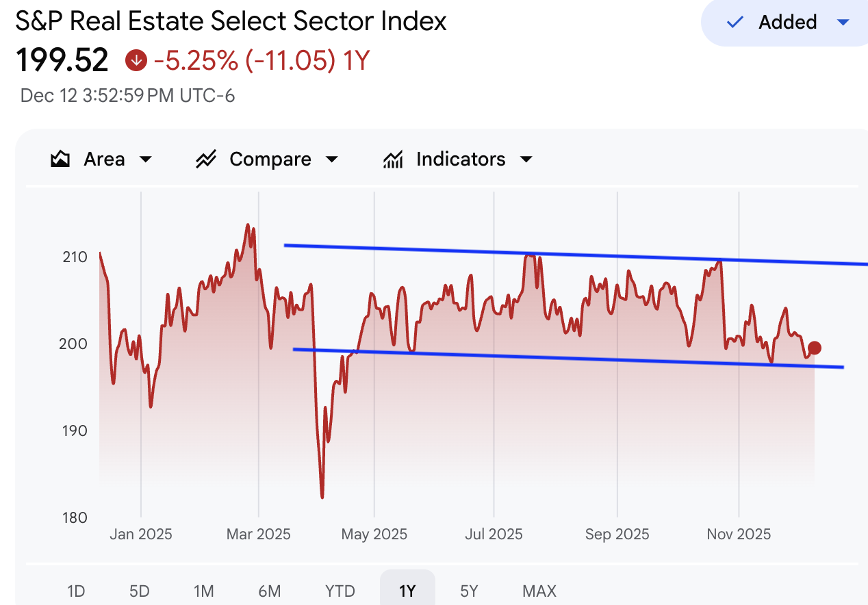Viewport: 868px width, 605px height.
Task: Select the MAX time range tab
Action: pyautogui.click(x=539, y=590)
